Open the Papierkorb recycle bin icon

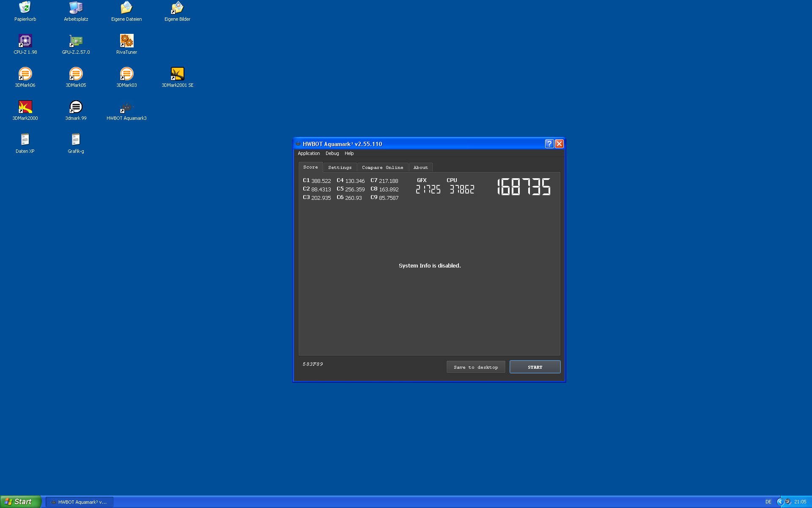pyautogui.click(x=25, y=11)
